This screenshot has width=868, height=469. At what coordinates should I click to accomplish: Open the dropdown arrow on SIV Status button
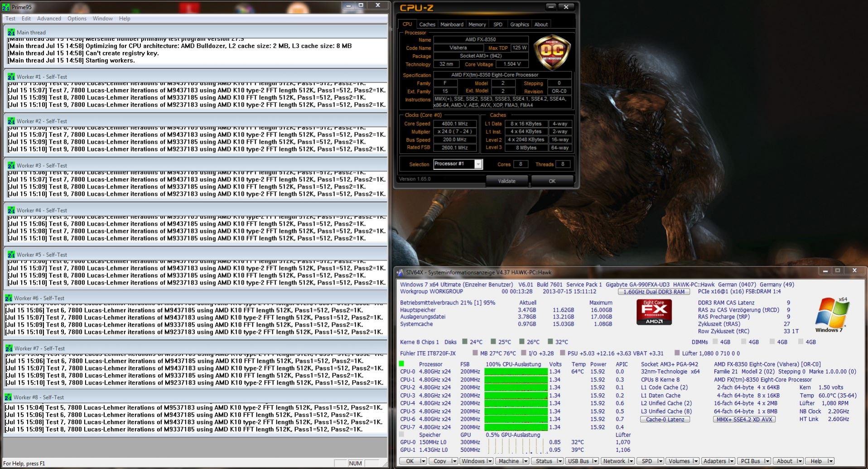point(559,461)
